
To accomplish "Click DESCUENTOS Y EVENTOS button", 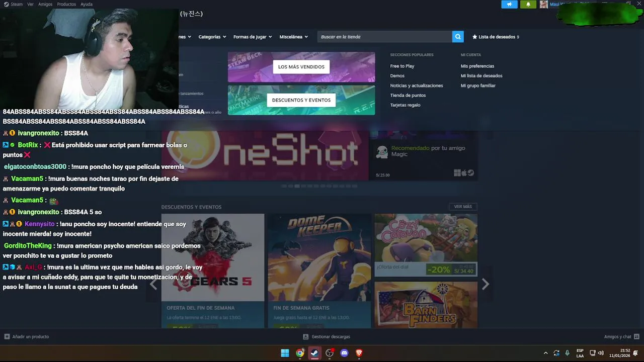I will point(301,100).
